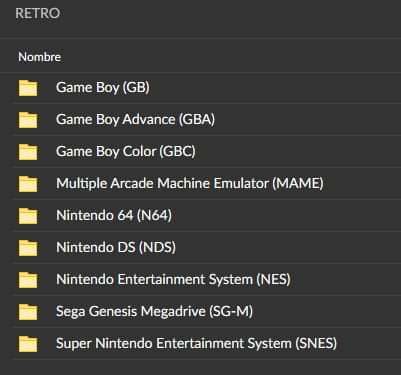The image size is (401, 375).
Task: Select the Nintendo DS folder icon
Action: 28,248
